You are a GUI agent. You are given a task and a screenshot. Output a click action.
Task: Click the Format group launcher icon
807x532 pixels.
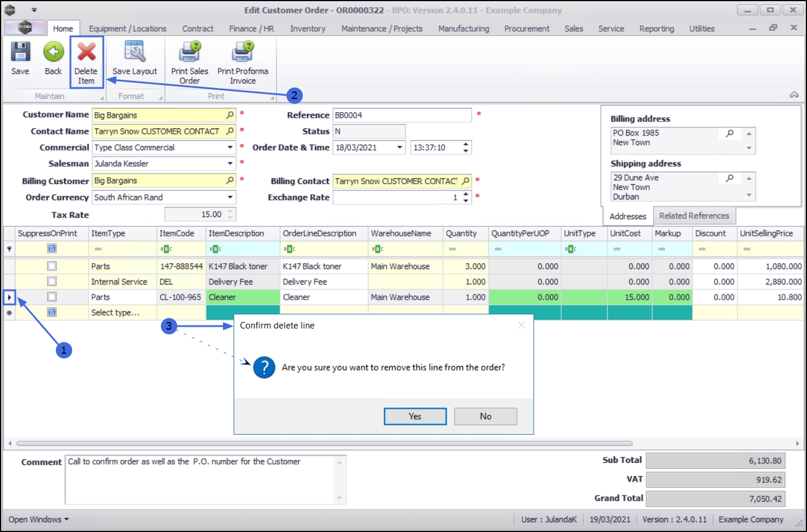pos(161,98)
